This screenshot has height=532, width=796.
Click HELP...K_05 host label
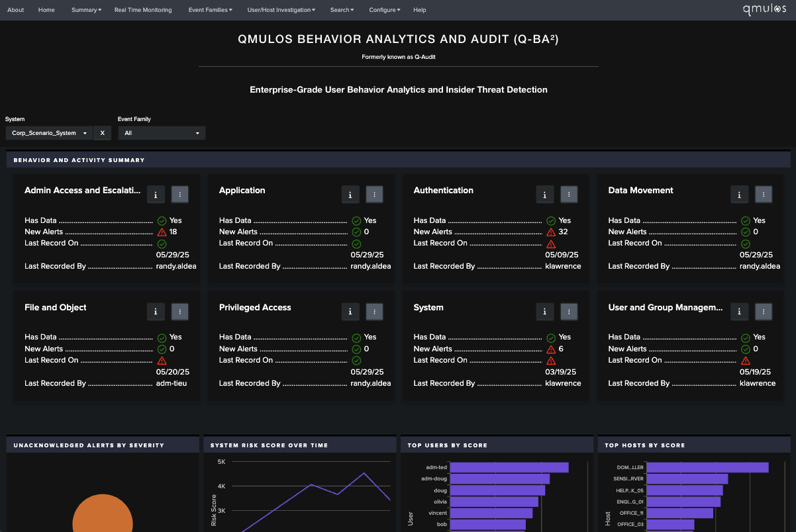click(x=630, y=490)
